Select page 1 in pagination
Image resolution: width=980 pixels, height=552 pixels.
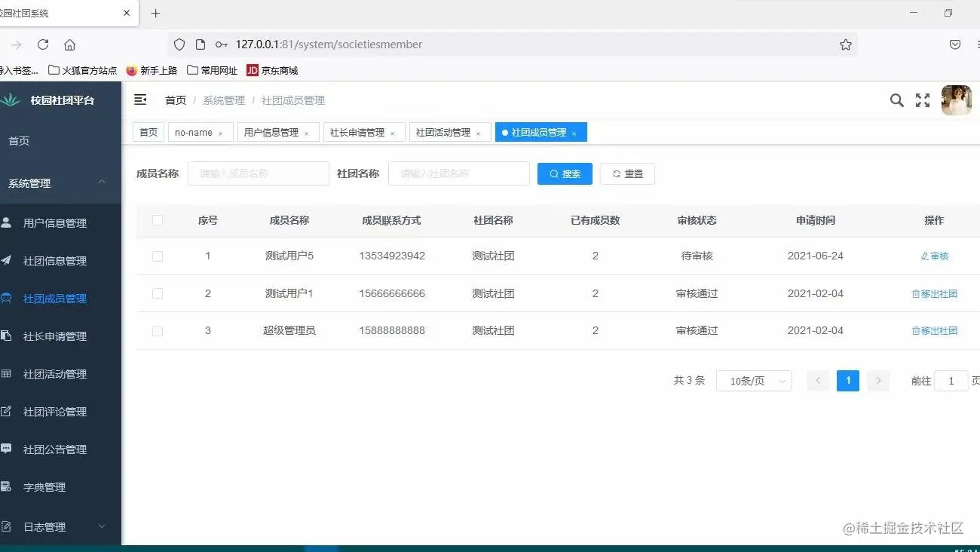coord(848,381)
